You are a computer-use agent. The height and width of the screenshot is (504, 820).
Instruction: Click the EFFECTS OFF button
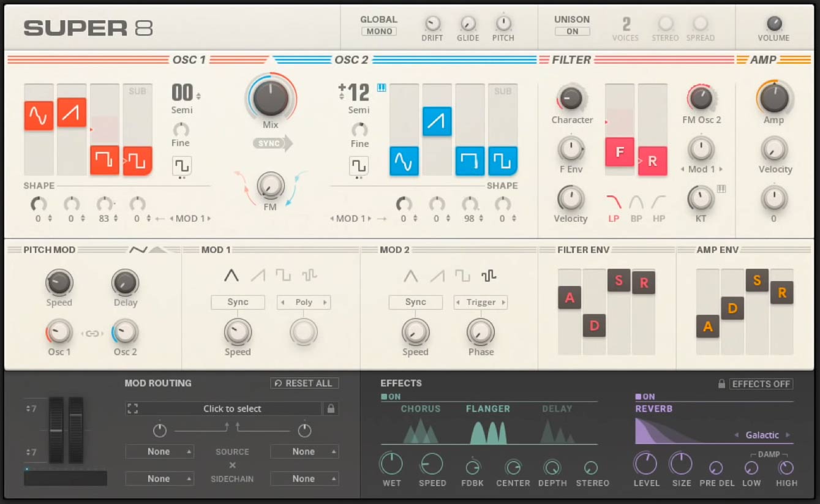(761, 384)
